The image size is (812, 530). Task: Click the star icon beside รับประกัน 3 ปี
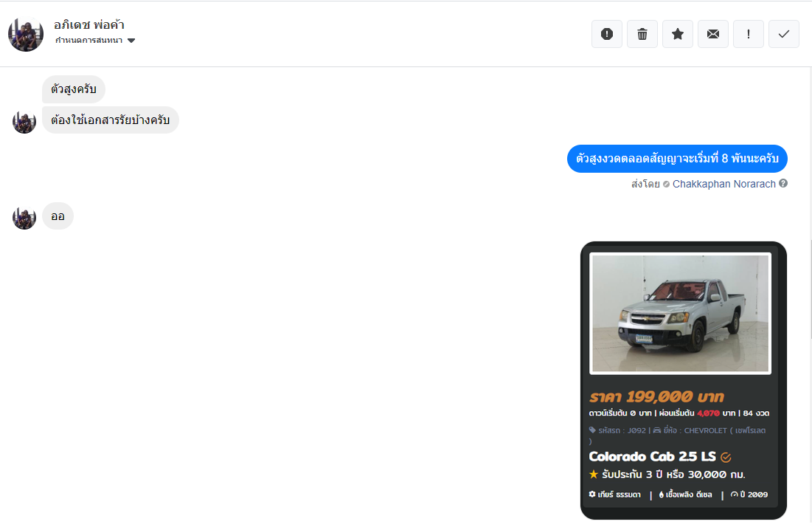point(594,474)
